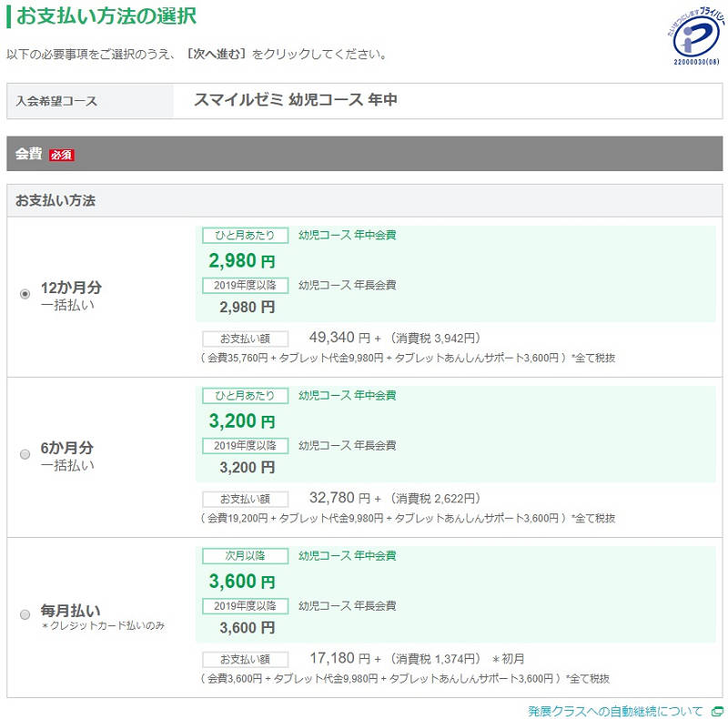
Task: Select the 12か月分 一括払い radio button
Action: (25, 294)
